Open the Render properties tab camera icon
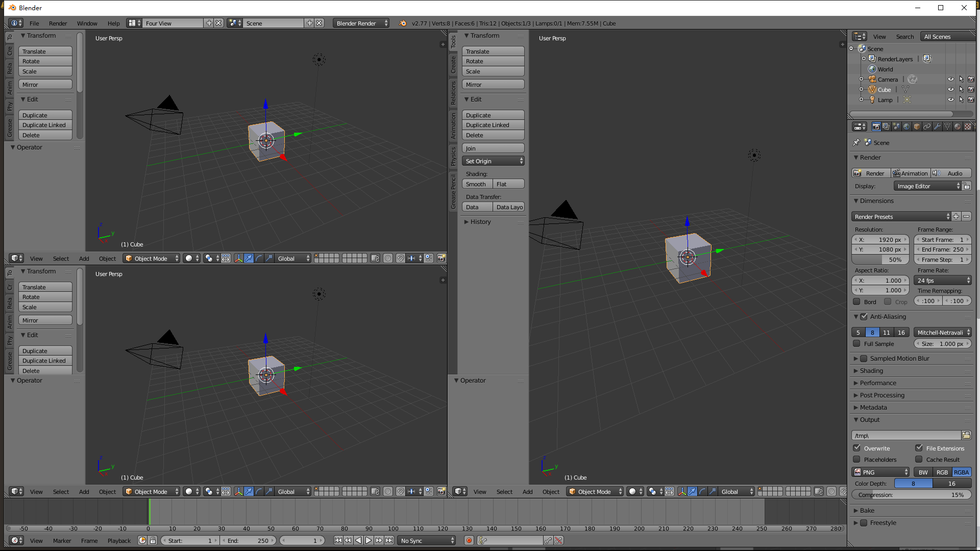Image resolution: width=980 pixels, height=551 pixels. click(x=876, y=127)
